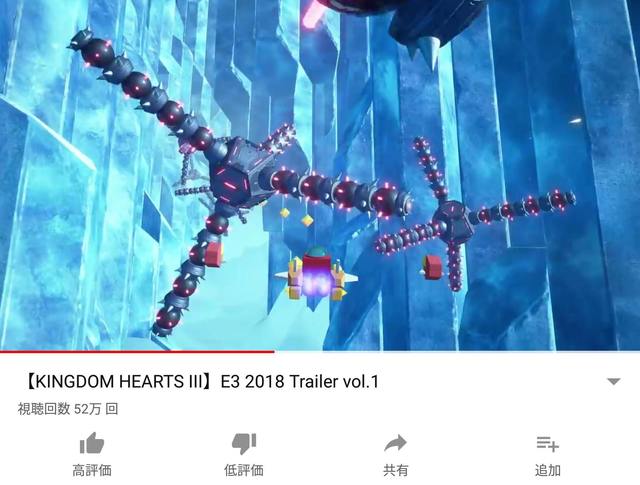Jump to the current playhead on the red bar
640x485 pixels.
pos(274,351)
